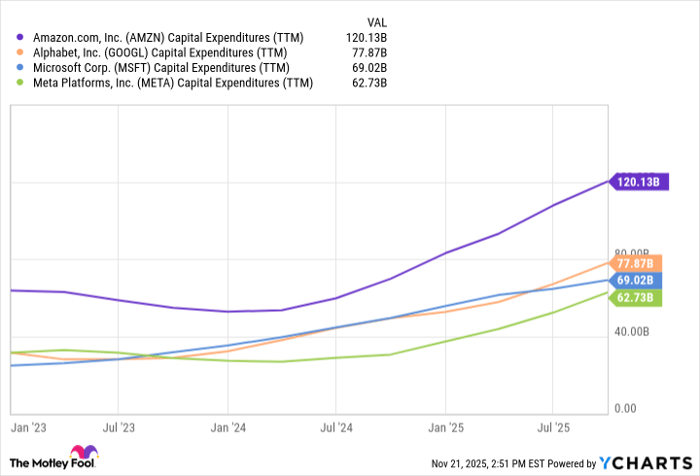Click the Jul '23 x-axis label
Viewport: 700px width, 476px height.
(119, 427)
